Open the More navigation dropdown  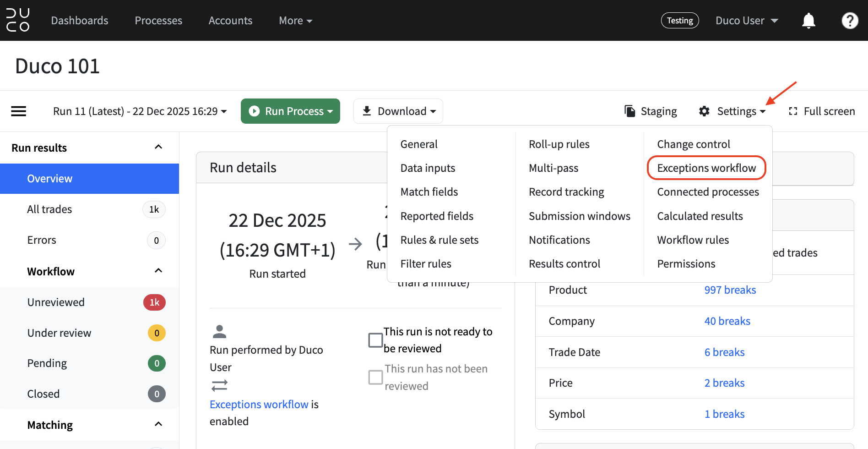[296, 21]
